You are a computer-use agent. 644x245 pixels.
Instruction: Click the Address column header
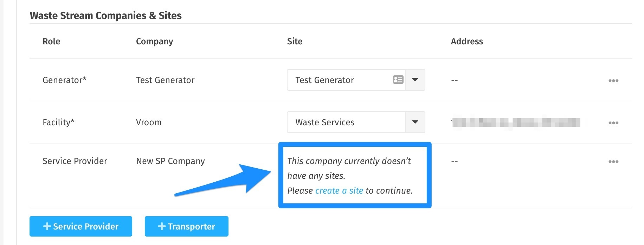(x=467, y=42)
